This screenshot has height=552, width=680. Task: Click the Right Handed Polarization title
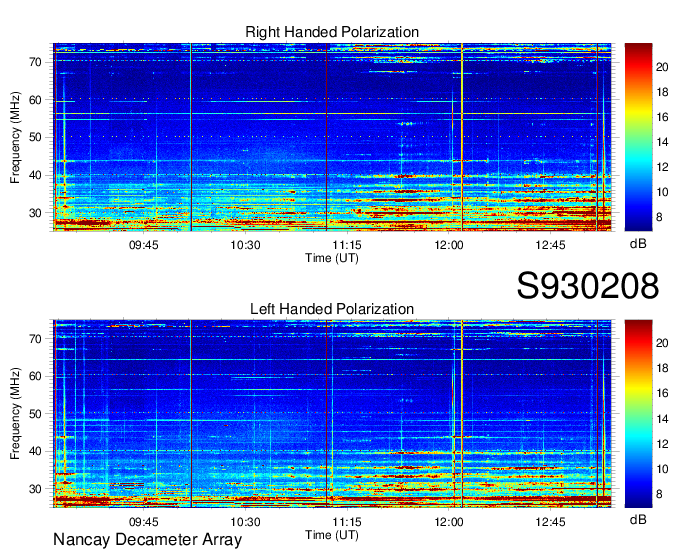coord(332,32)
